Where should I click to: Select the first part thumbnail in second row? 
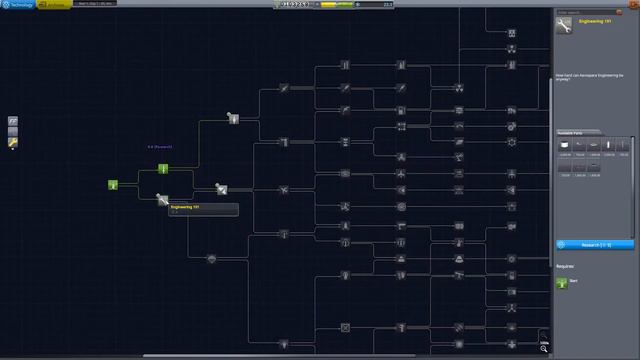(x=565, y=166)
